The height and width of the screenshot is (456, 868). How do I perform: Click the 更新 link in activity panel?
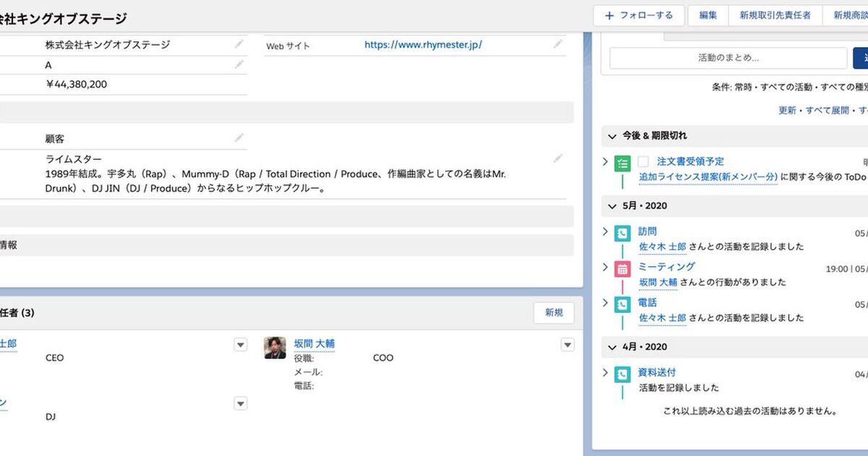tap(787, 110)
